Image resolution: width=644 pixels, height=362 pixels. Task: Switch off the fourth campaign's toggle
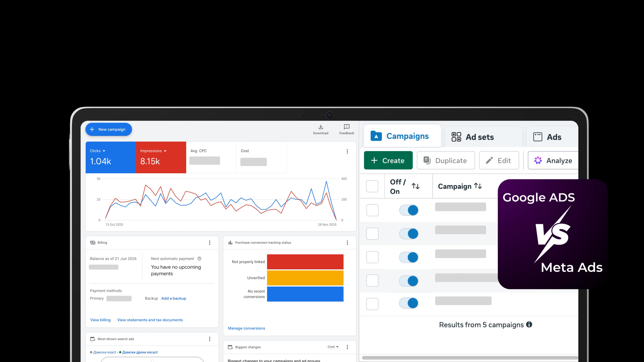(x=409, y=281)
